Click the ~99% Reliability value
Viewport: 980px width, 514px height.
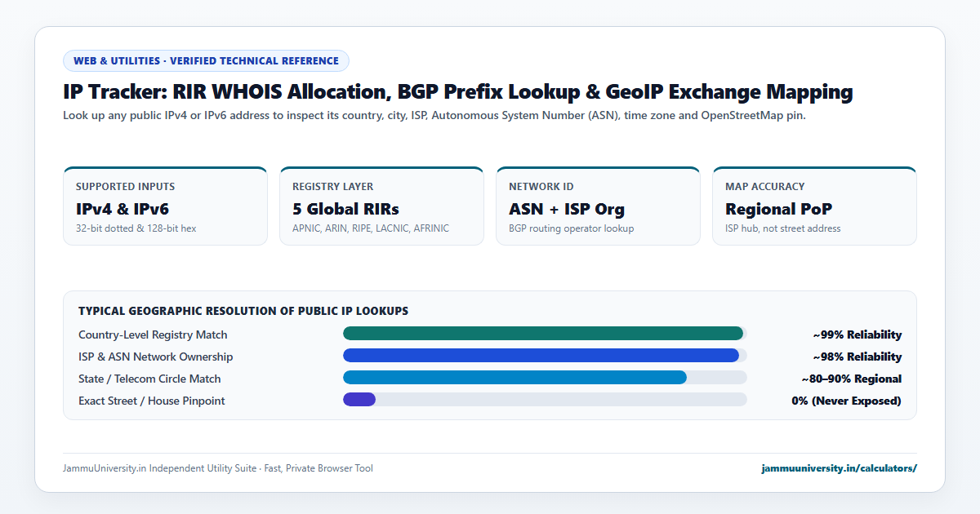(857, 335)
